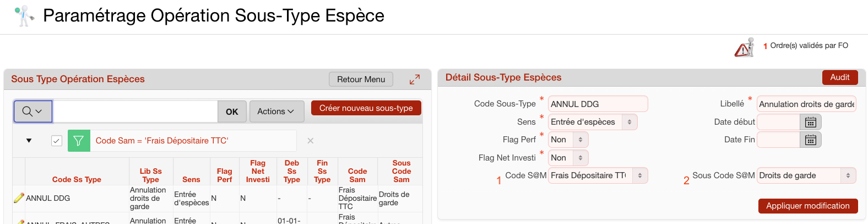This screenshot has height=224, width=868.
Task: Click the expand panel arrows icon
Action: click(415, 79)
